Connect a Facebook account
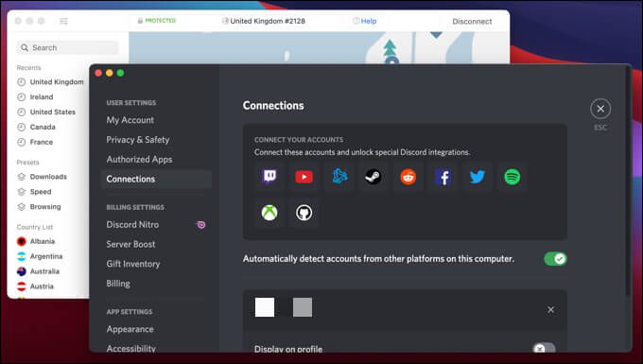643x364 pixels. click(x=443, y=177)
